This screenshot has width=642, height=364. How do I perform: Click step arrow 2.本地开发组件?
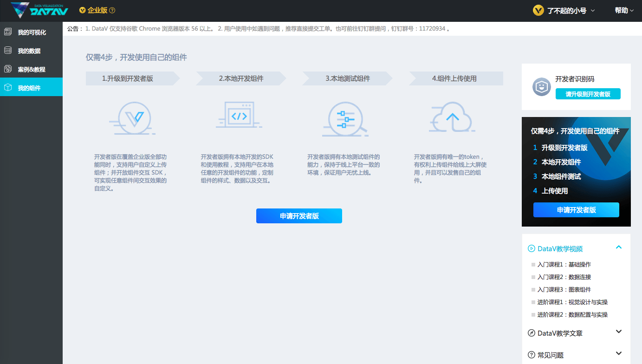pyautogui.click(x=241, y=78)
